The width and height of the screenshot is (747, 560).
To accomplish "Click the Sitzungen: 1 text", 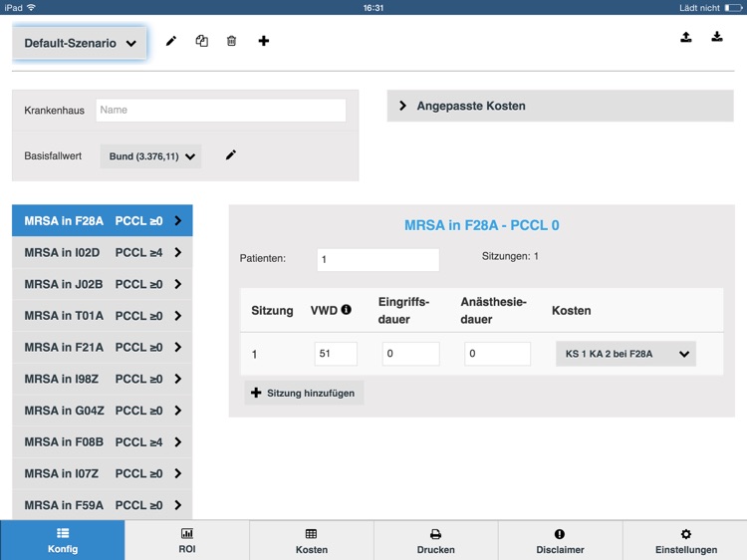I will click(x=510, y=256).
